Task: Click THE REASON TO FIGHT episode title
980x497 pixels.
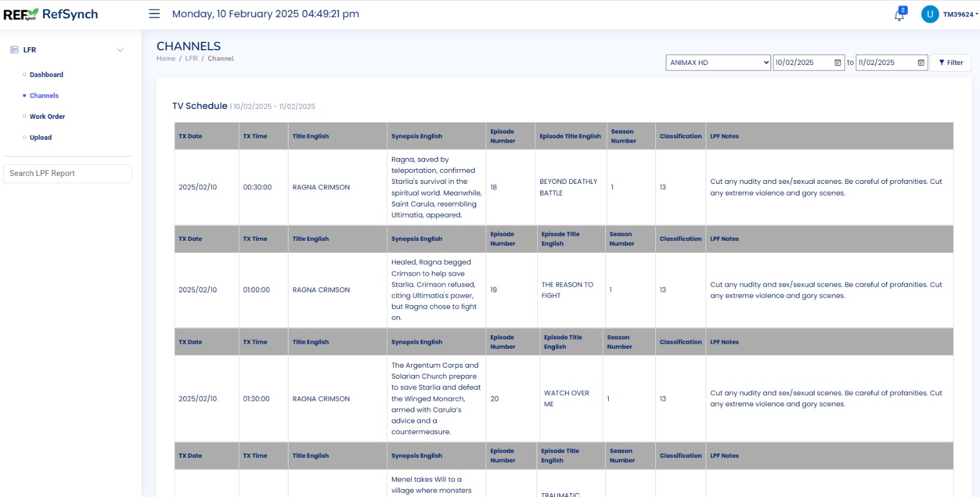Action: coord(567,290)
